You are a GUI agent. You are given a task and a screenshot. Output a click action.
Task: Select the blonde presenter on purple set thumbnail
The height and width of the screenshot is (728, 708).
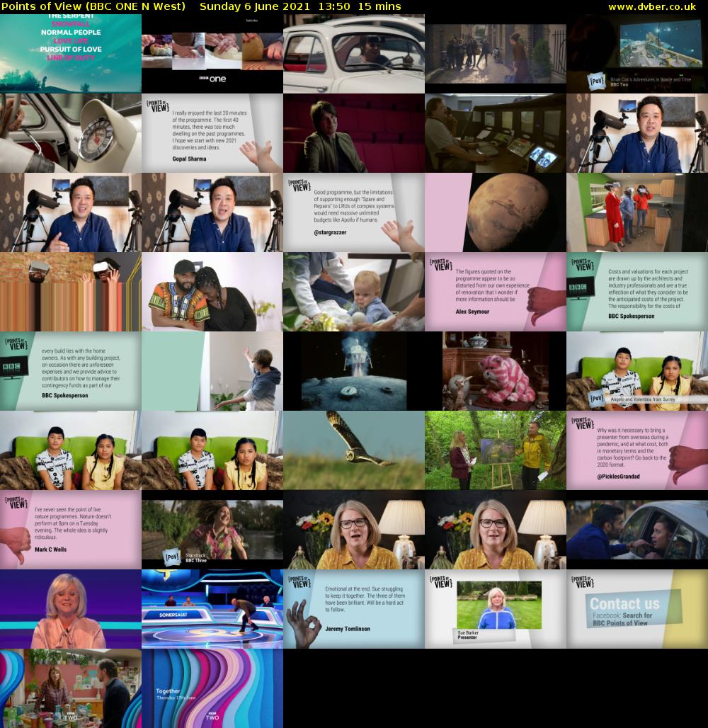(x=71, y=609)
